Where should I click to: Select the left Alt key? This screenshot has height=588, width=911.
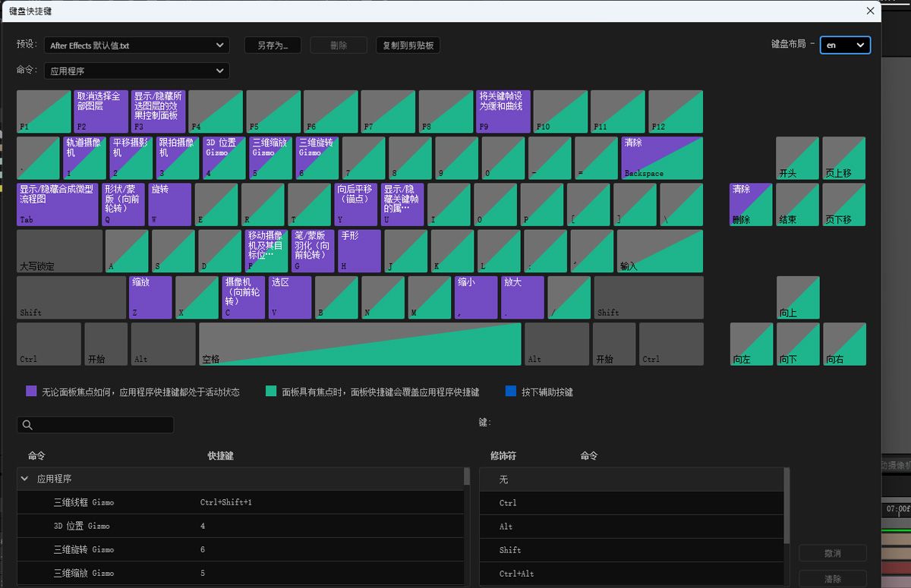[163, 344]
